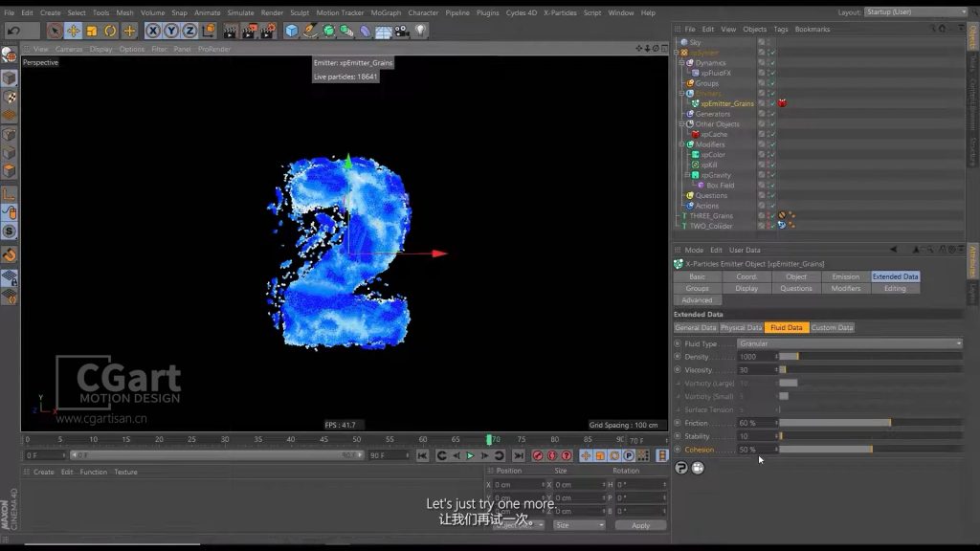The width and height of the screenshot is (980, 551).
Task: Switch to the Physical Data tab
Action: click(741, 327)
